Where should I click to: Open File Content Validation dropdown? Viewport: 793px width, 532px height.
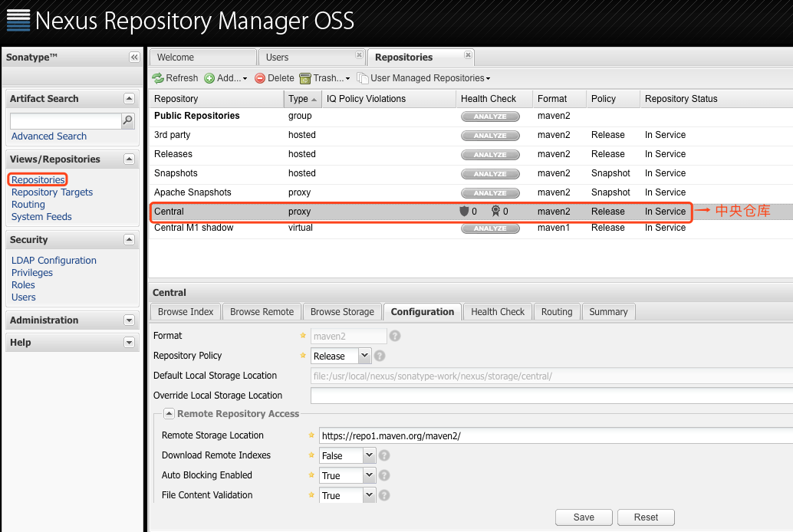(x=369, y=495)
